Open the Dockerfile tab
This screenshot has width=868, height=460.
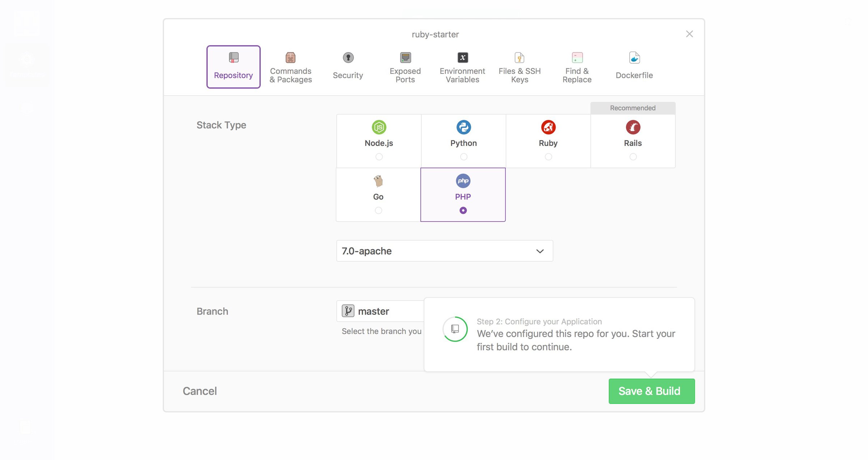pos(634,67)
